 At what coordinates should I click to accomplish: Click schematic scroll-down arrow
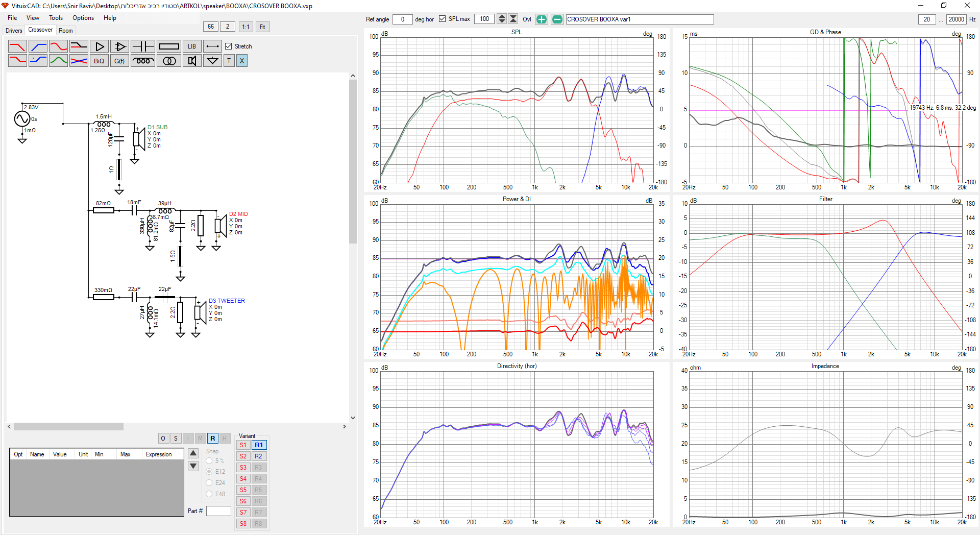coord(353,418)
